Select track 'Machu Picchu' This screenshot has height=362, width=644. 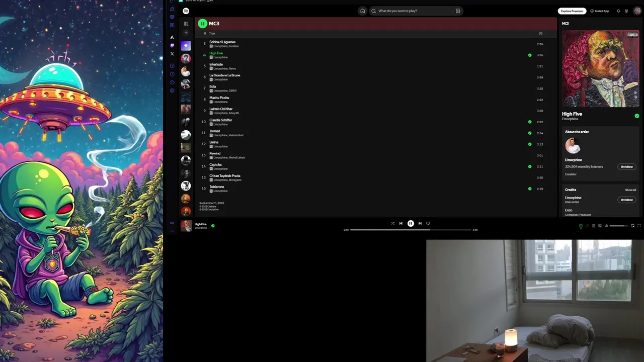point(219,98)
